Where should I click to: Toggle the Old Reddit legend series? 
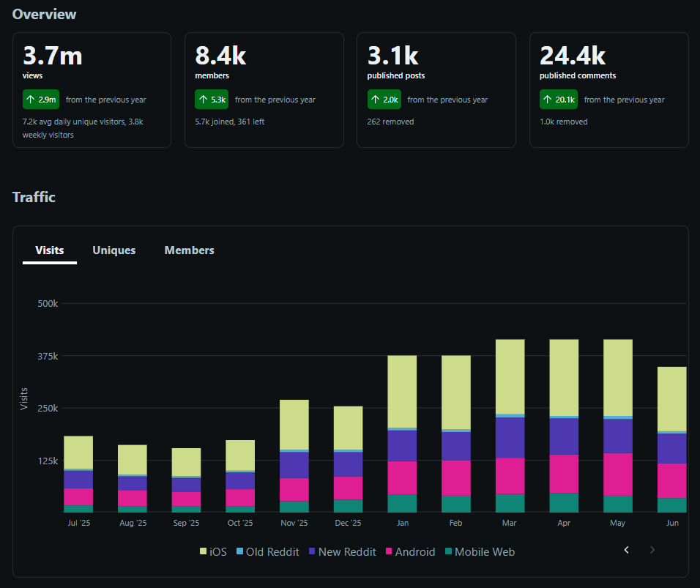coord(268,552)
